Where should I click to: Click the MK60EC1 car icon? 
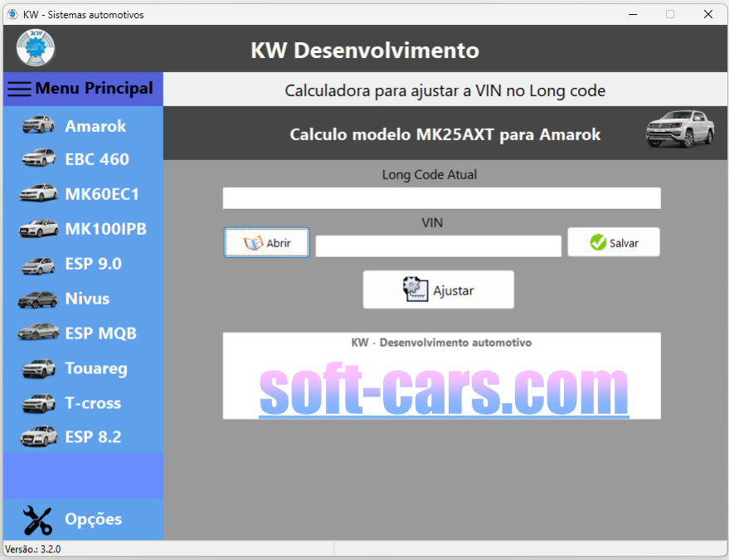(x=39, y=193)
